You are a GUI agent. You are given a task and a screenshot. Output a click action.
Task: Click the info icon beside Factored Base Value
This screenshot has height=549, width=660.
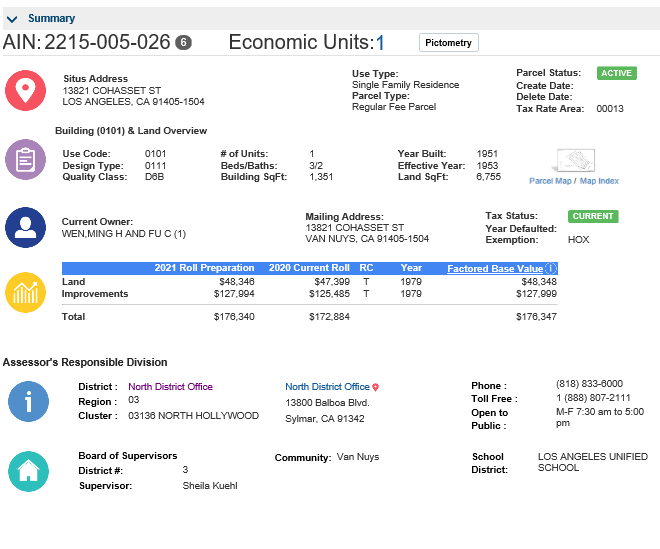[551, 268]
